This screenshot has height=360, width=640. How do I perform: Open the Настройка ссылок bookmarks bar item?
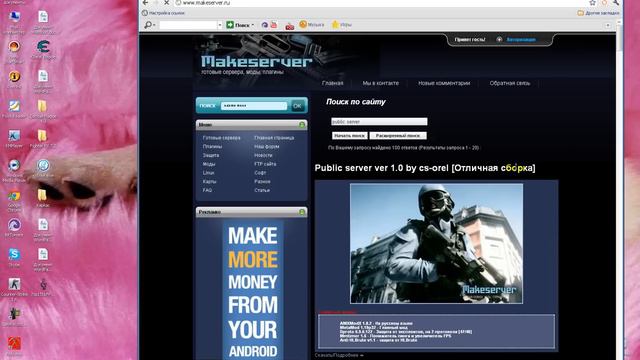point(163,13)
